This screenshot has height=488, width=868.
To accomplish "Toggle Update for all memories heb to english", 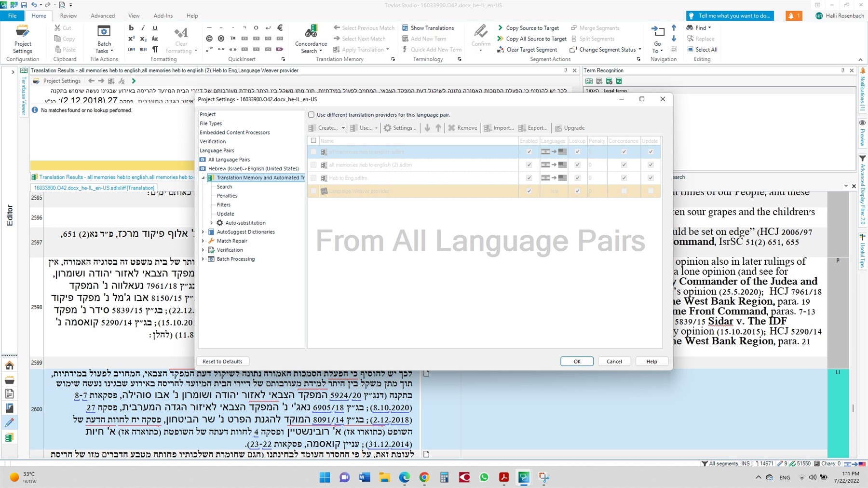I will coord(651,152).
